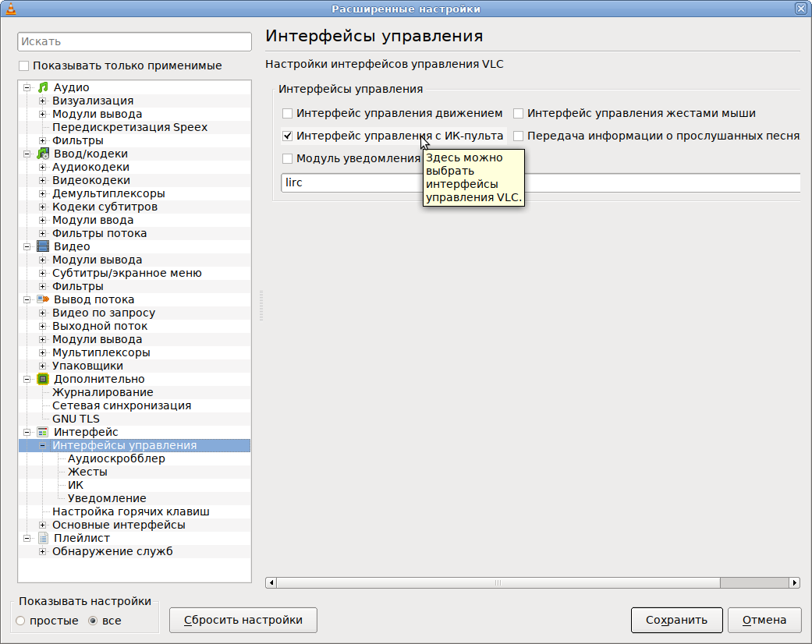
Task: Click the Video category film icon
Action: point(43,246)
